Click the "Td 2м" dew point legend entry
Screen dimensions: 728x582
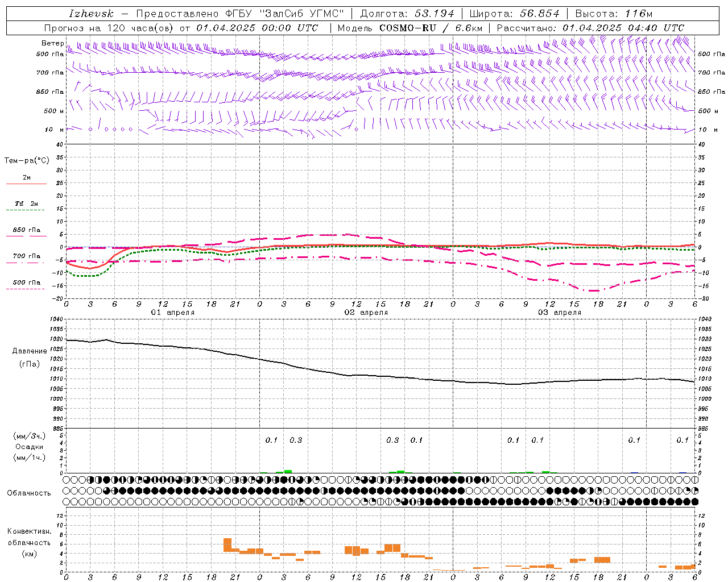[x=27, y=203]
